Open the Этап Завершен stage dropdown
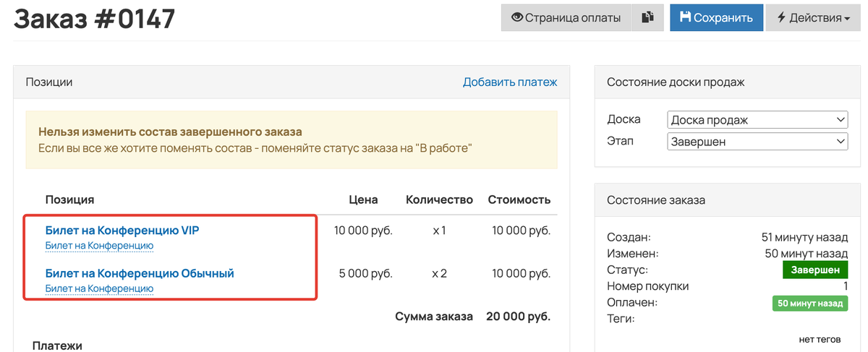Screen dimensions: 868x352 point(757,142)
